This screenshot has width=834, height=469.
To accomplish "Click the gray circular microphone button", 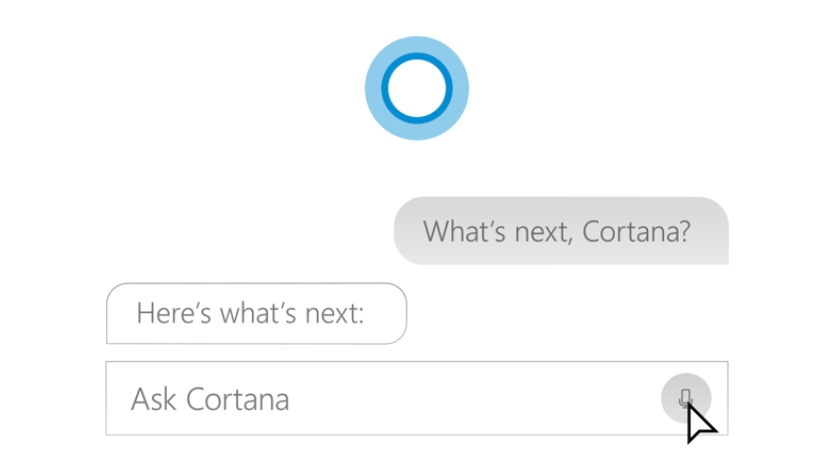I will [686, 398].
